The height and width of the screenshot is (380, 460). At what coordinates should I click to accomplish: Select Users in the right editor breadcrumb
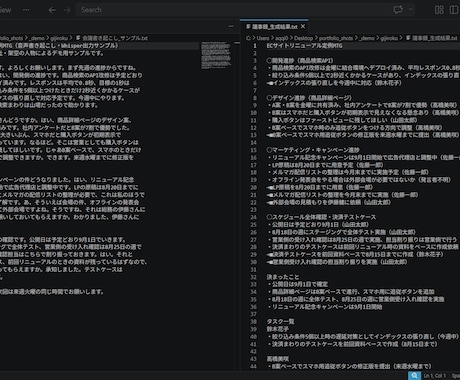(263, 38)
